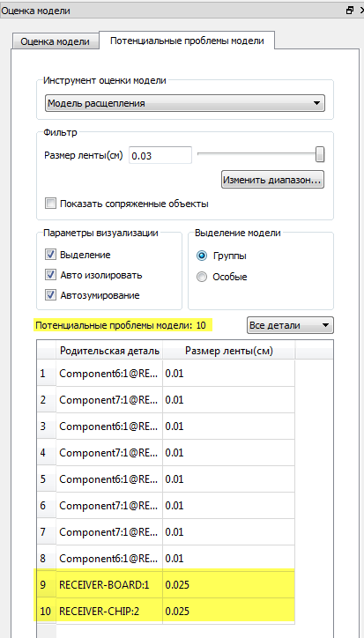Select the Группы radio button
This screenshot has width=364, height=638.
[x=202, y=256]
